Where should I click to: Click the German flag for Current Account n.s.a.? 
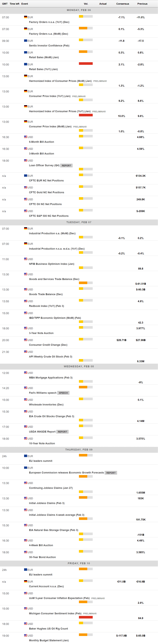tap(26, 582)
